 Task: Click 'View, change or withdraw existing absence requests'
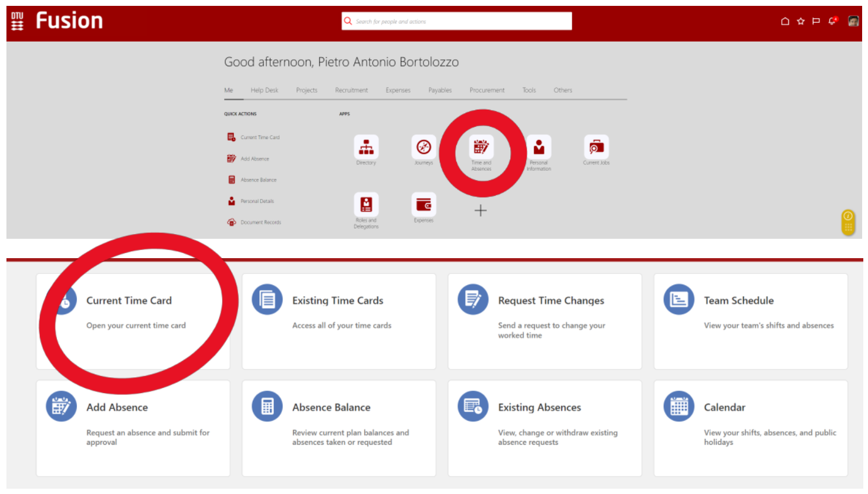point(558,437)
